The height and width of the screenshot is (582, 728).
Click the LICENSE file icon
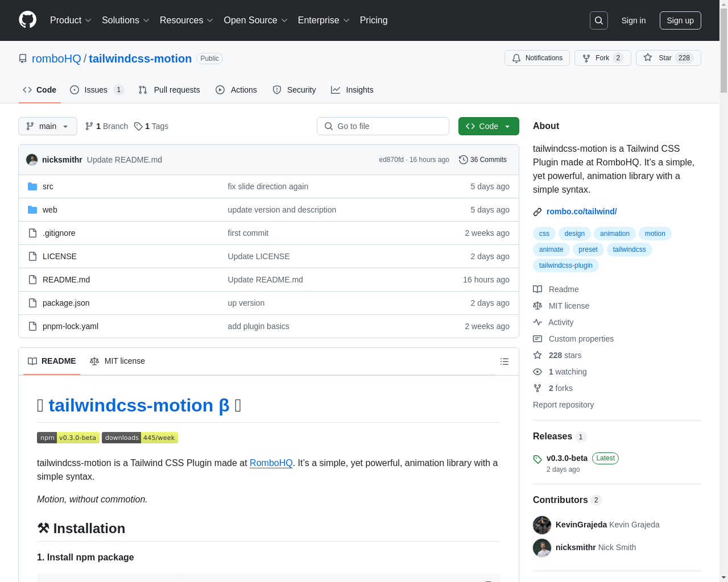pos(32,256)
